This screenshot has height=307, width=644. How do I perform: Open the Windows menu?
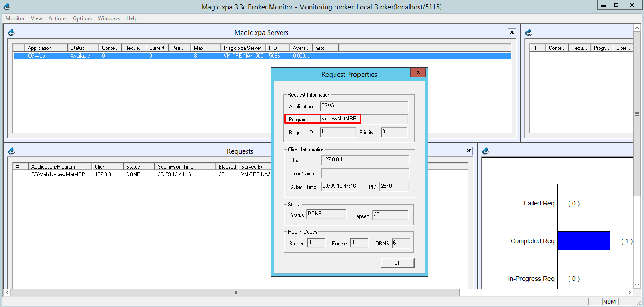pos(109,18)
